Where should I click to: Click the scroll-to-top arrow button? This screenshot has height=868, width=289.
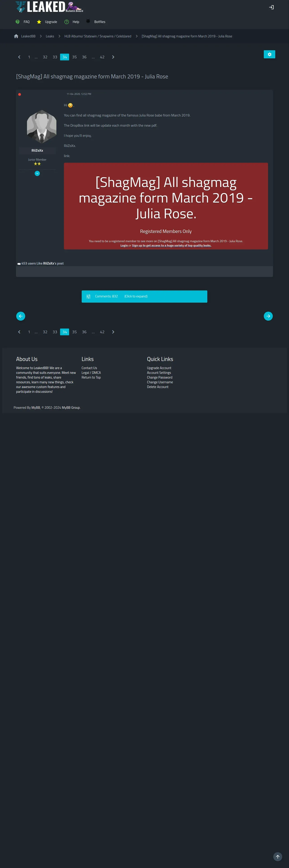tap(278, 857)
